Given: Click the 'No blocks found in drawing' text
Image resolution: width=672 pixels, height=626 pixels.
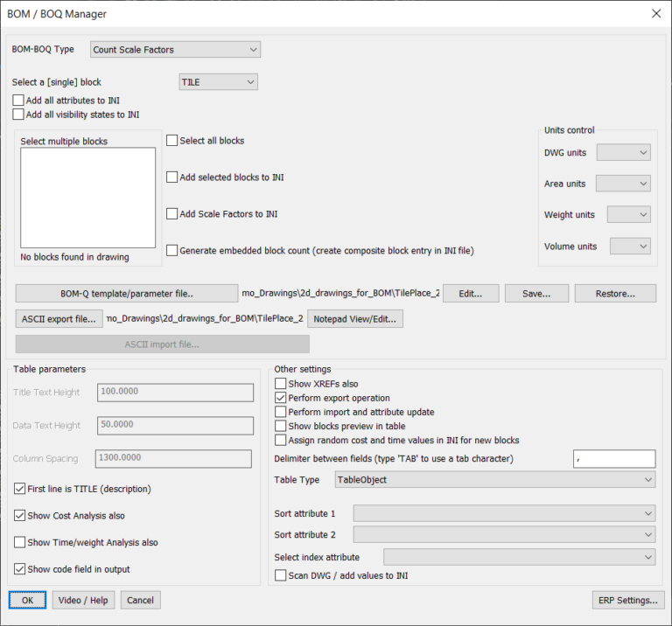Looking at the screenshot, I should coord(74,257).
